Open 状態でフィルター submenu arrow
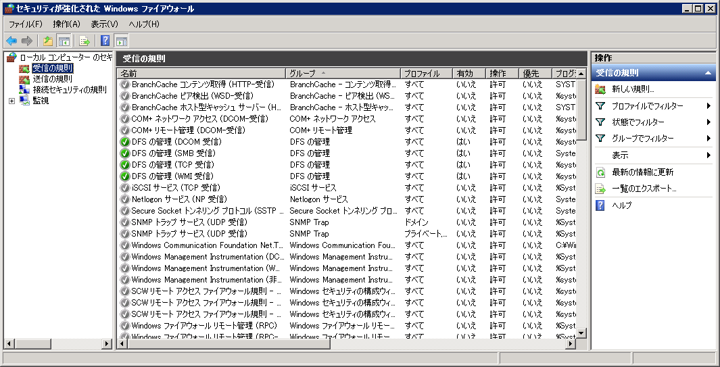The height and width of the screenshot is (367, 720). click(709, 122)
